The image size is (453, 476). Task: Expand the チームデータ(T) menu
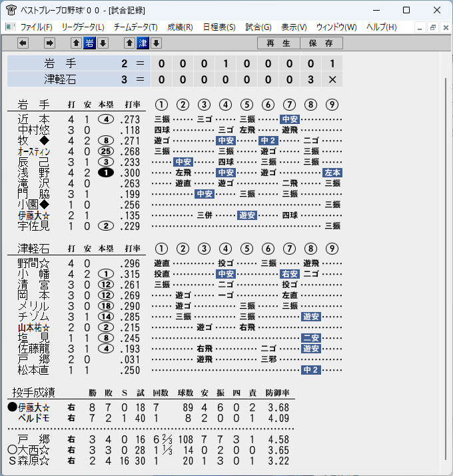click(136, 27)
